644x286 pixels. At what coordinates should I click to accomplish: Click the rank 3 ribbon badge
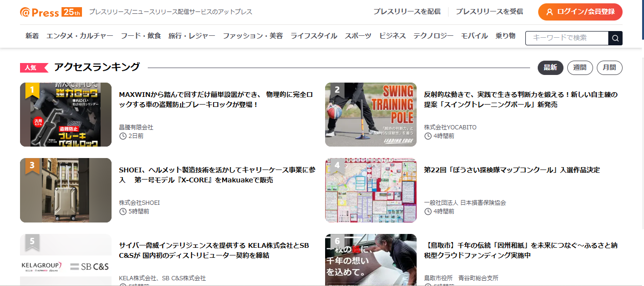[x=32, y=166]
